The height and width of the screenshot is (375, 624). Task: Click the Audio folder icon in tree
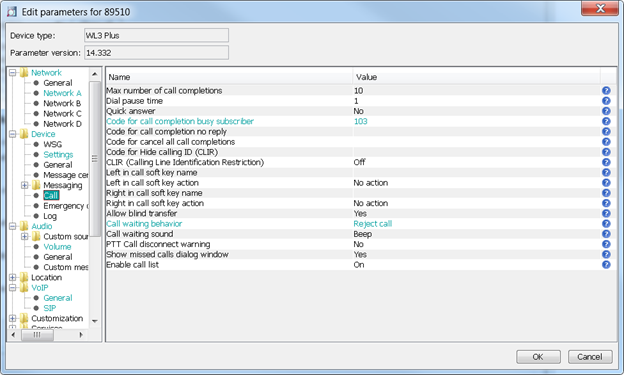pos(24,226)
